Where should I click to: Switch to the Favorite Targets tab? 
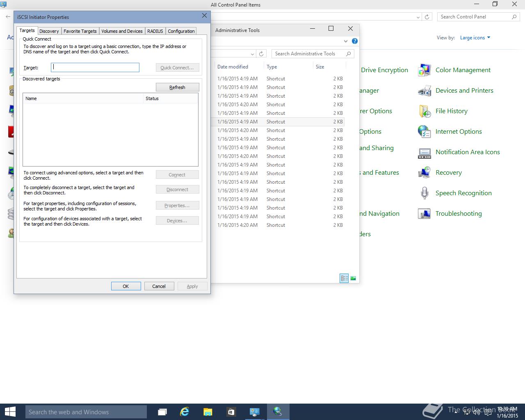pyautogui.click(x=80, y=31)
